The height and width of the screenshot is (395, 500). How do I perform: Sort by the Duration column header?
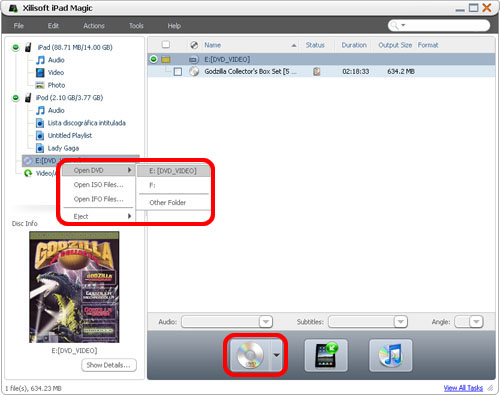coord(354,45)
